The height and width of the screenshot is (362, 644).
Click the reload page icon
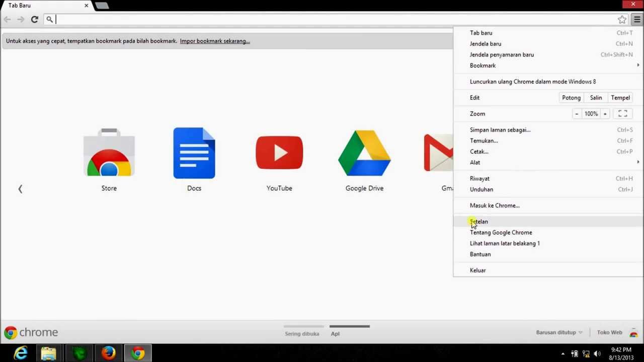[x=34, y=20]
